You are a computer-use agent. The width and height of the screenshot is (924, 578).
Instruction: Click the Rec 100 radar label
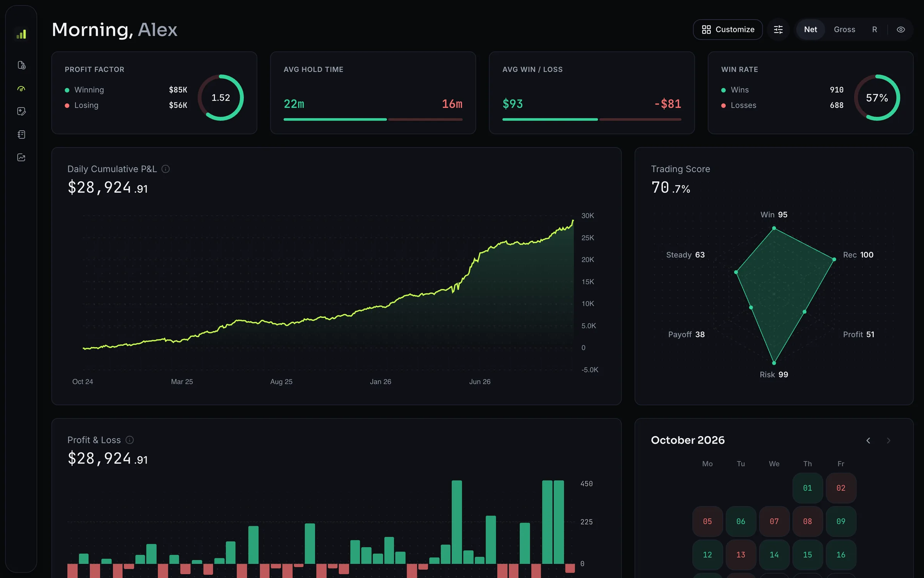[858, 255]
